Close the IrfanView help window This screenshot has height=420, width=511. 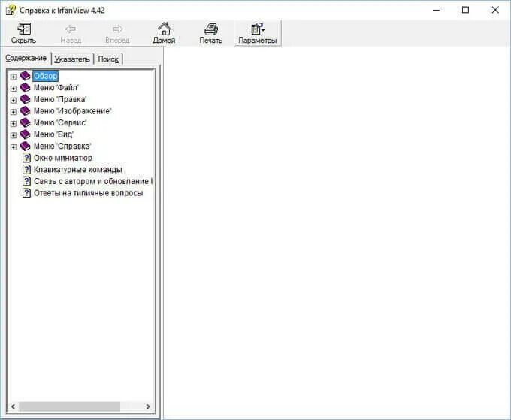[x=495, y=10]
